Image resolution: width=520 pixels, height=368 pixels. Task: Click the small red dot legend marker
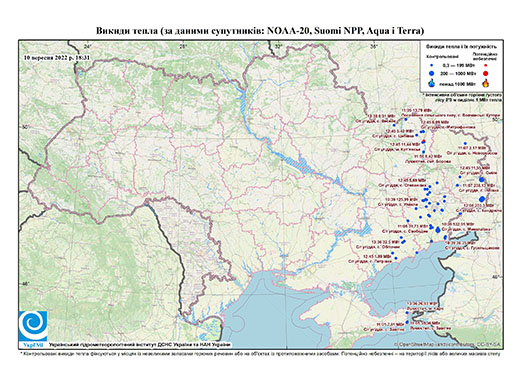click(x=486, y=65)
